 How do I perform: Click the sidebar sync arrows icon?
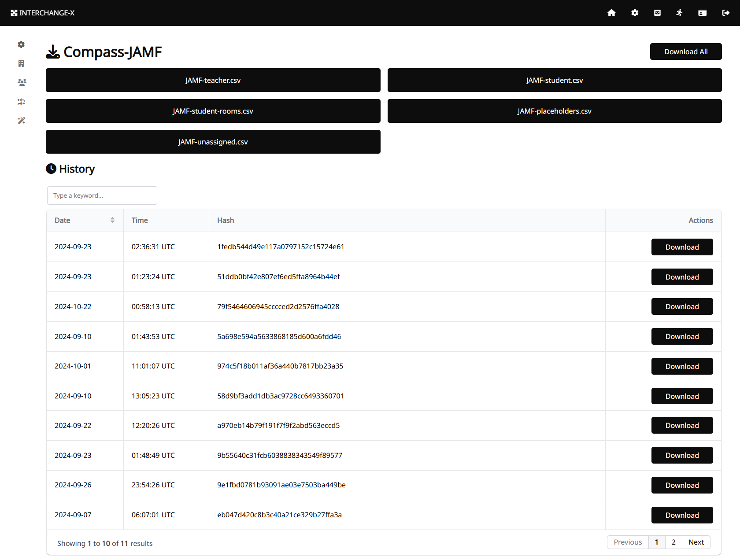(x=21, y=102)
